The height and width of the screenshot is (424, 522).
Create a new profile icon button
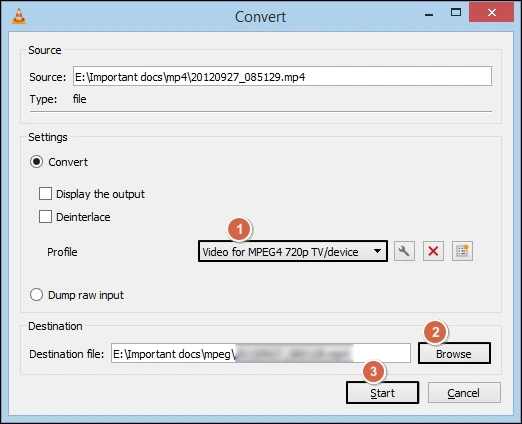(x=462, y=251)
